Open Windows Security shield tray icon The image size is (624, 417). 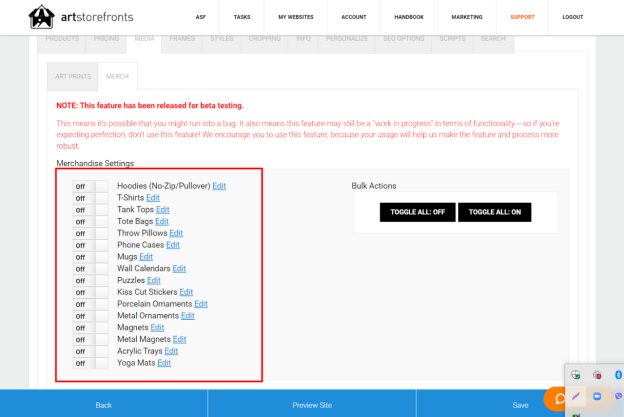click(575, 375)
